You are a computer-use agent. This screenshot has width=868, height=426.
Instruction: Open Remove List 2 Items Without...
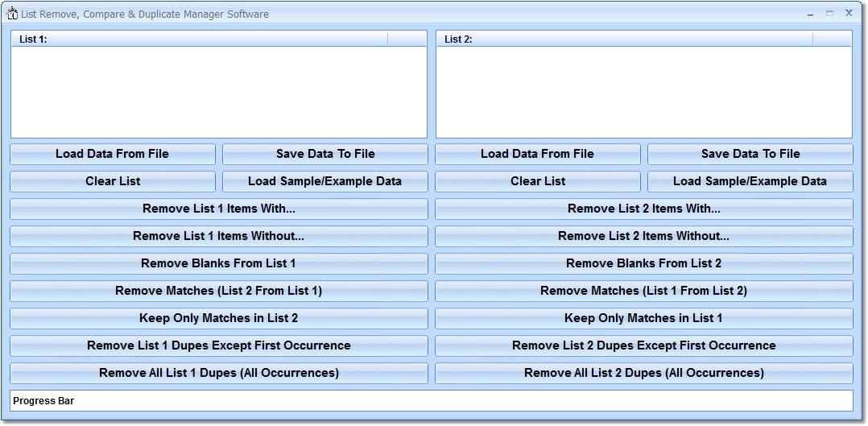point(644,236)
